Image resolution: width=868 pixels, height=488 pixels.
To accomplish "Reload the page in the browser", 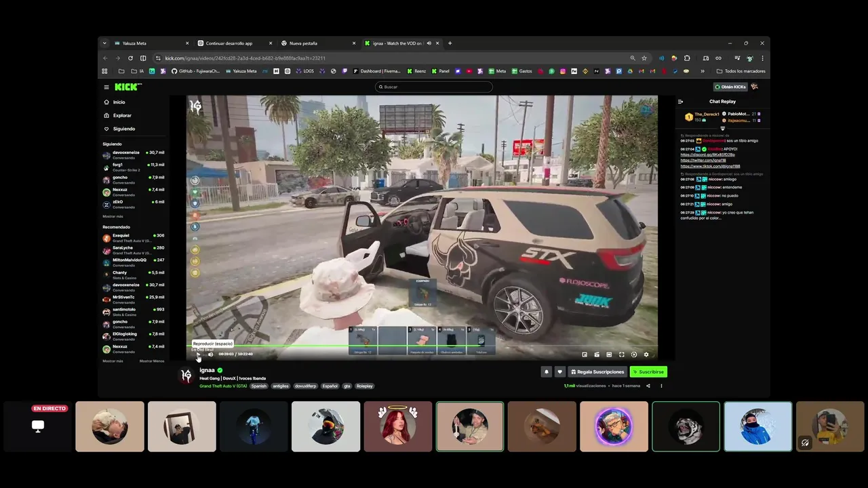I will pos(130,58).
